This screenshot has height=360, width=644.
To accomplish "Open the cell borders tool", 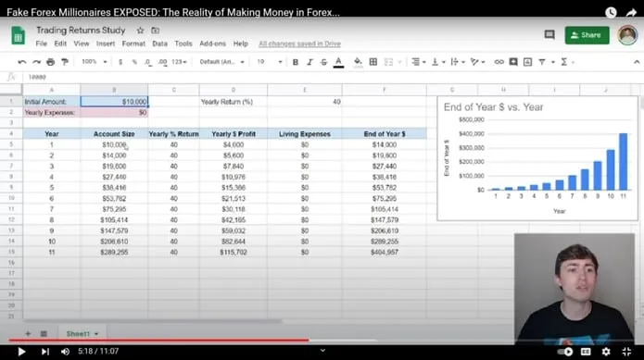I will tap(373, 62).
